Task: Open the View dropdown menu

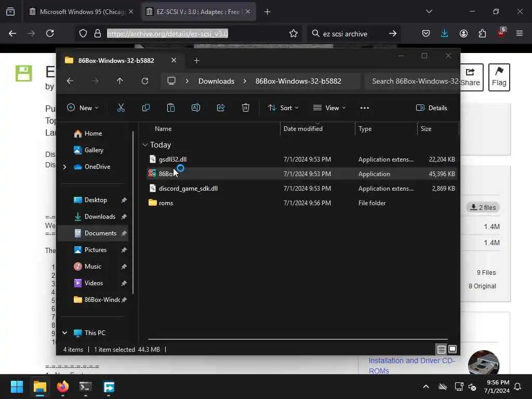Action: [x=329, y=108]
